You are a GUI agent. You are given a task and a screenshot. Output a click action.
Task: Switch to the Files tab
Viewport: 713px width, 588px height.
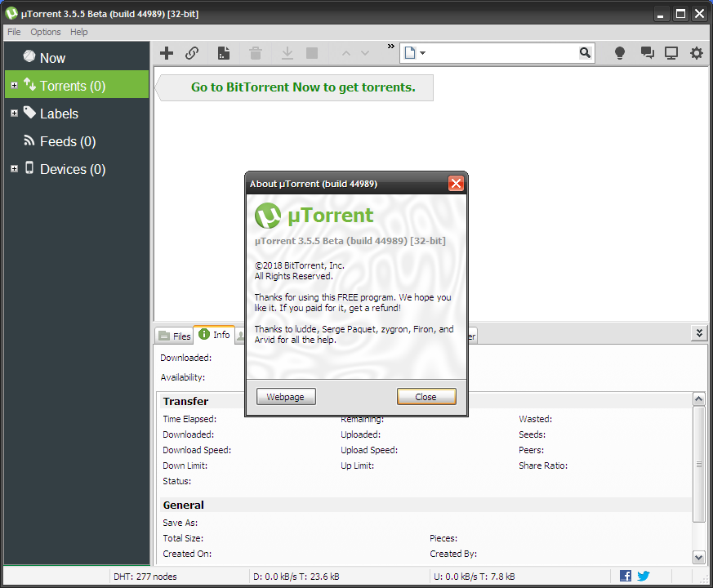tap(175, 336)
